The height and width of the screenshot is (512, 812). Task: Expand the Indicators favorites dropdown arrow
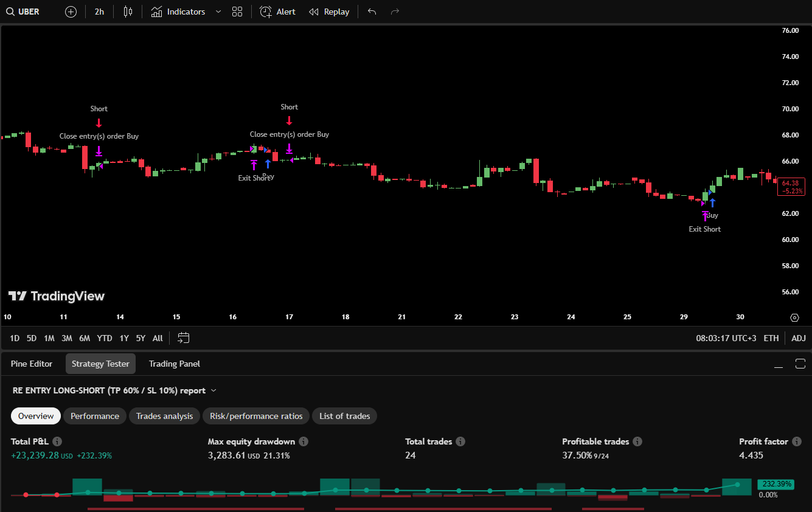click(x=218, y=12)
